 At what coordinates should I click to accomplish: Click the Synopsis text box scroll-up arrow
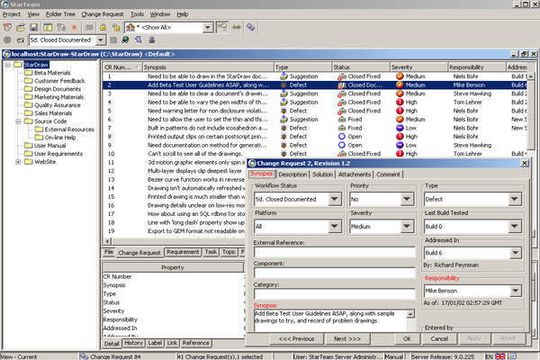pyautogui.click(x=411, y=314)
